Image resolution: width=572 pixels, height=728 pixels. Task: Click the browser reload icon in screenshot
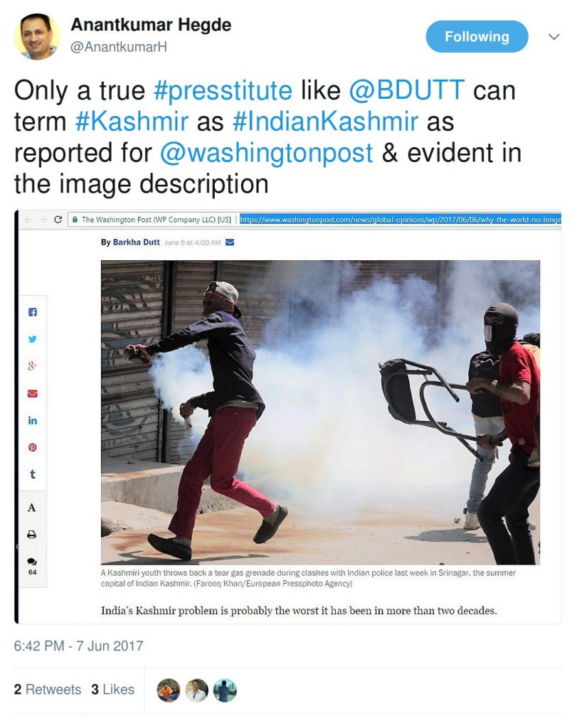point(58,219)
